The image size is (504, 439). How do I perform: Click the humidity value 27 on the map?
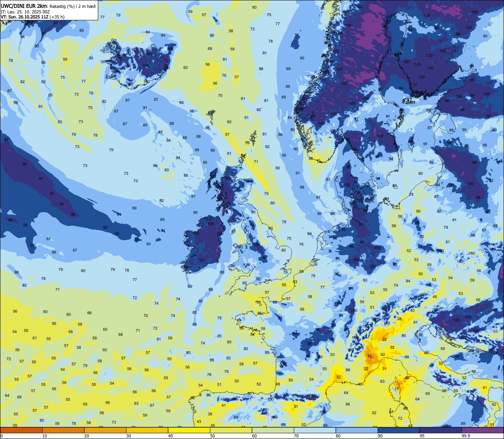click(408, 378)
